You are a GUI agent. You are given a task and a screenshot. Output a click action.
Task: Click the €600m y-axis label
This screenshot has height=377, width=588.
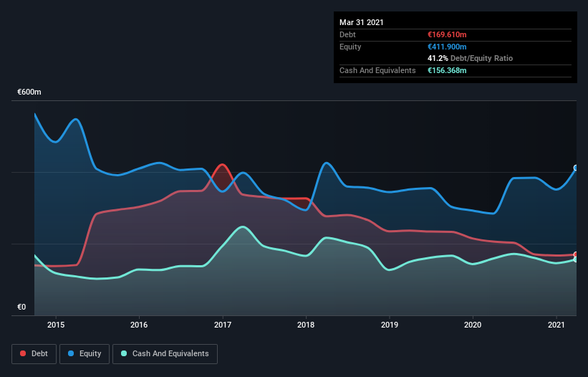click(x=29, y=92)
